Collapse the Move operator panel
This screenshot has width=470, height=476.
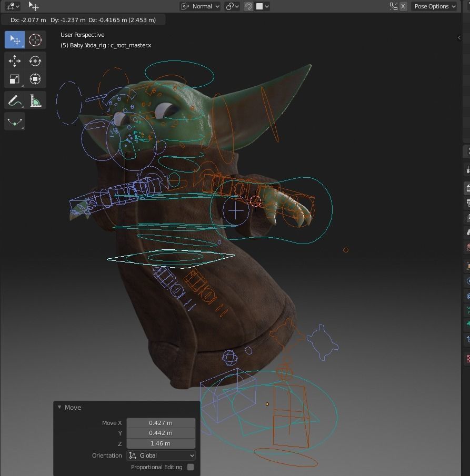pyautogui.click(x=59, y=407)
